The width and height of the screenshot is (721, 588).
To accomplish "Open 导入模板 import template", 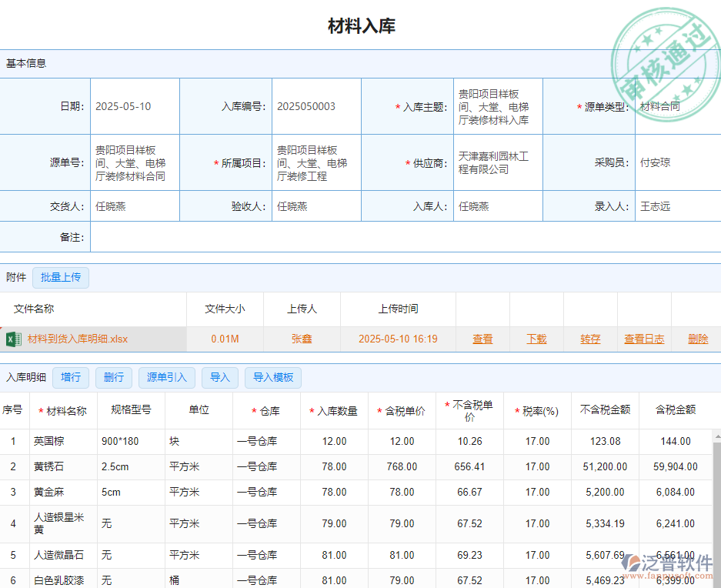I will coord(274,377).
